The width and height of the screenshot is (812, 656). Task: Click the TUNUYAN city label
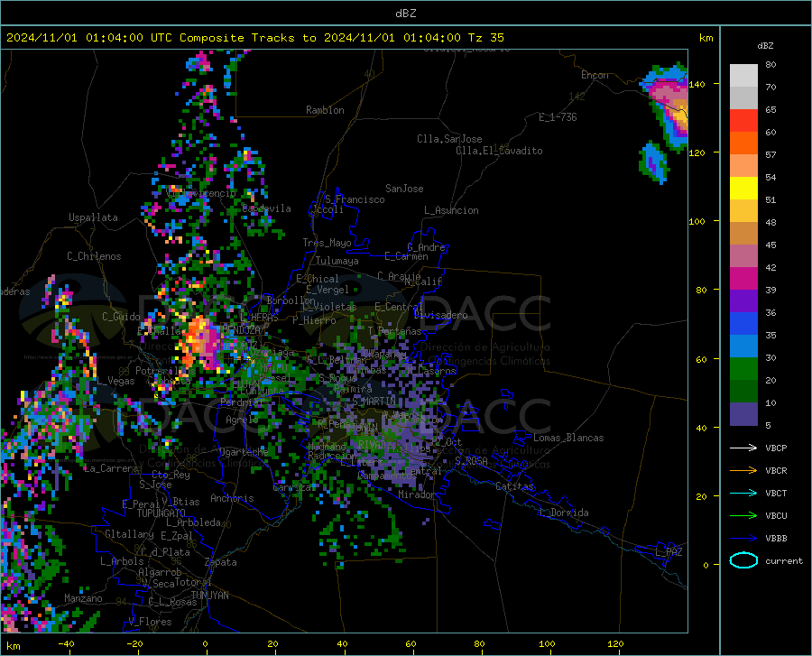[x=209, y=596]
